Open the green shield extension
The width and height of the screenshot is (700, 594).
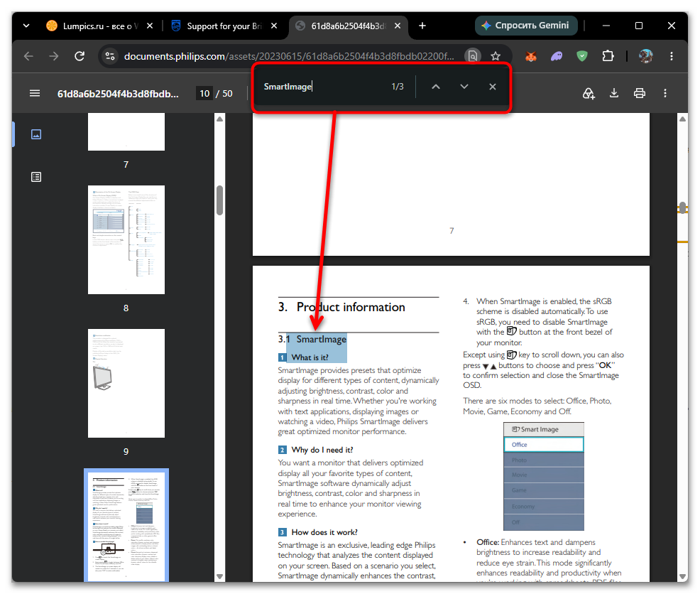click(581, 56)
